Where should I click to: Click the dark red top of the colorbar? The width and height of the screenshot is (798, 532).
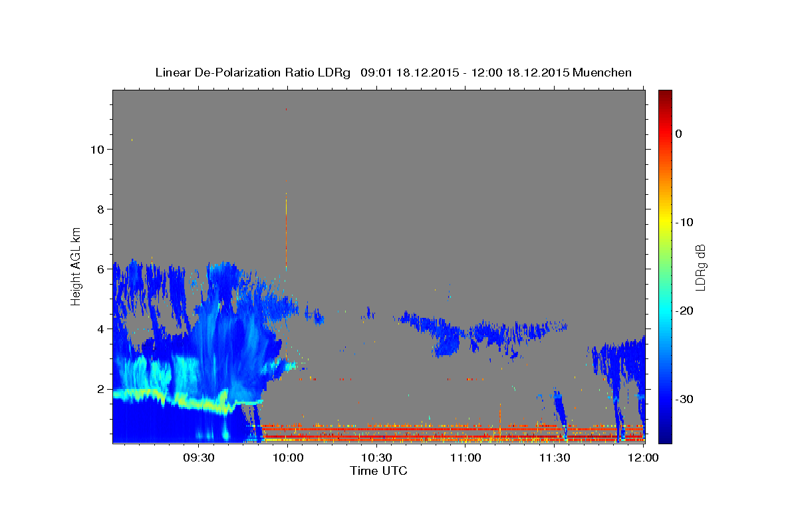click(x=665, y=96)
